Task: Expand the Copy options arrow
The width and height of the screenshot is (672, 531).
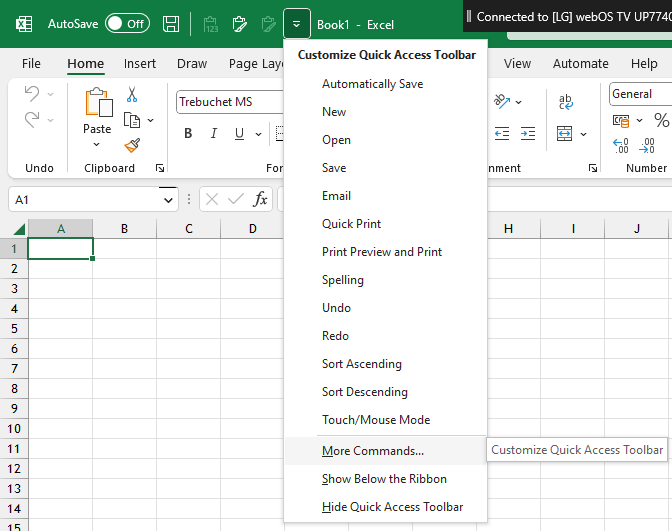Action: coord(150,120)
